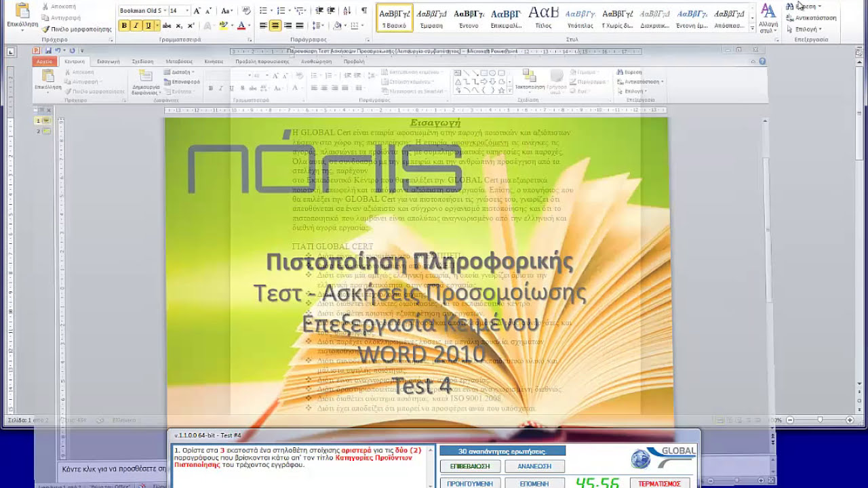Expand the Word styles gallery More arrow
The height and width of the screenshot is (488, 868).
coord(753,28)
